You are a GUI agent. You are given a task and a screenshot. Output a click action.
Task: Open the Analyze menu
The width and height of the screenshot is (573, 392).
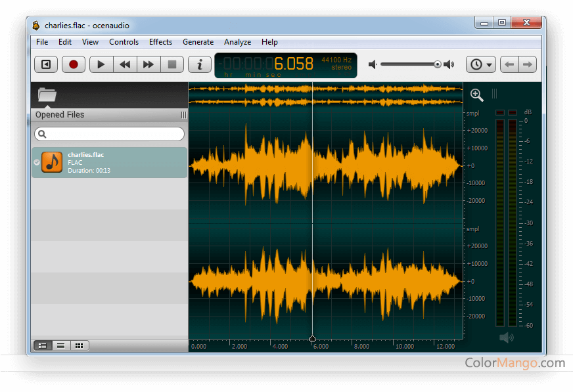click(237, 42)
